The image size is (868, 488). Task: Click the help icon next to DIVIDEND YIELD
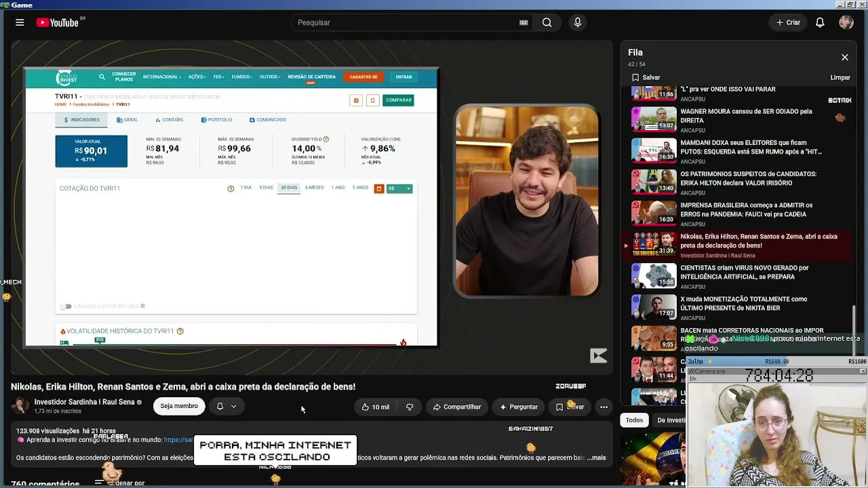pyautogui.click(x=326, y=139)
